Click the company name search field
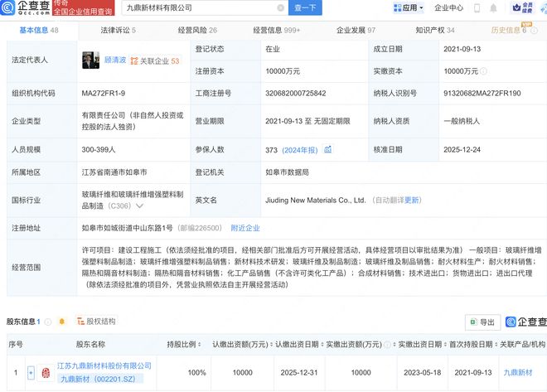The image size is (547, 392). (199, 7)
